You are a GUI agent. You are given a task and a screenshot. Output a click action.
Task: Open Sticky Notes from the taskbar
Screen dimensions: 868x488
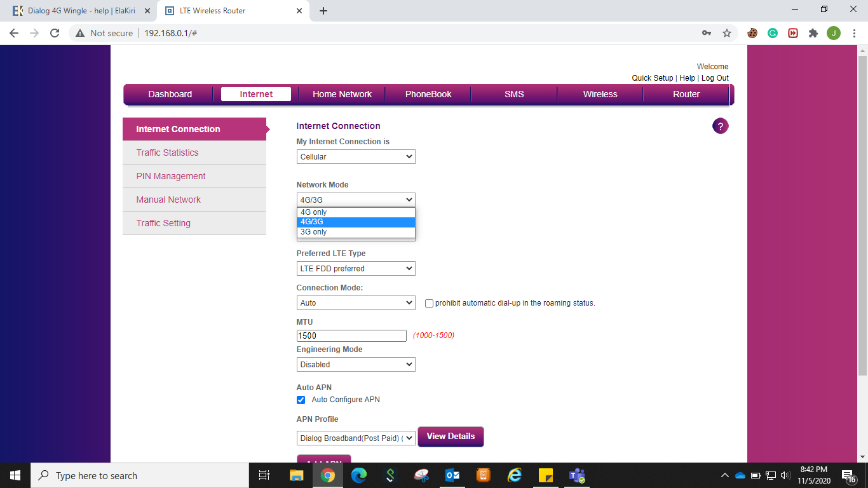546,475
